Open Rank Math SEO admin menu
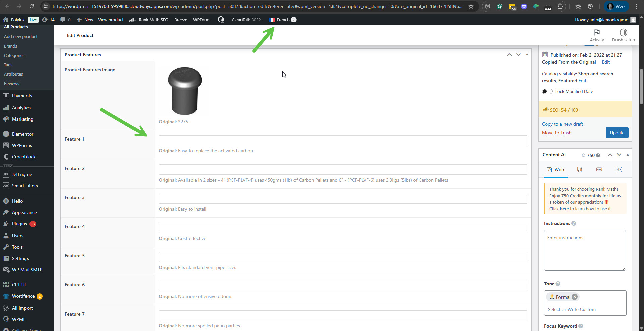 point(149,20)
